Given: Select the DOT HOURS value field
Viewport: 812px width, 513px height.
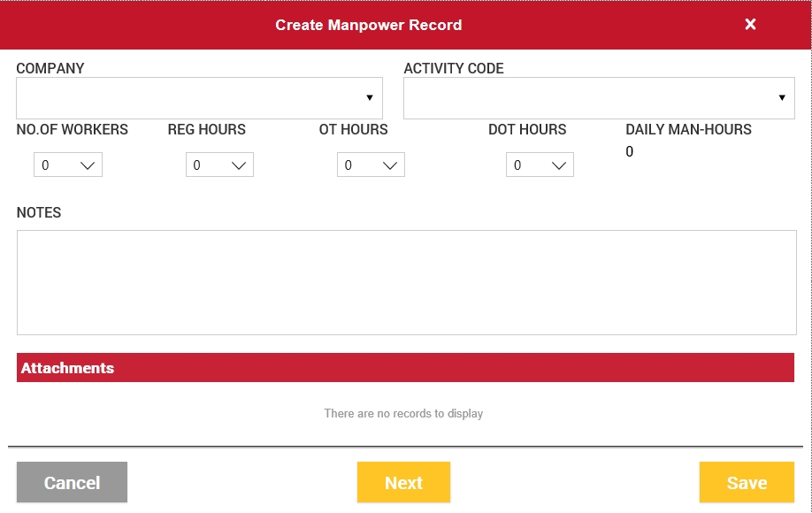Looking at the screenshot, I should (525, 165).
